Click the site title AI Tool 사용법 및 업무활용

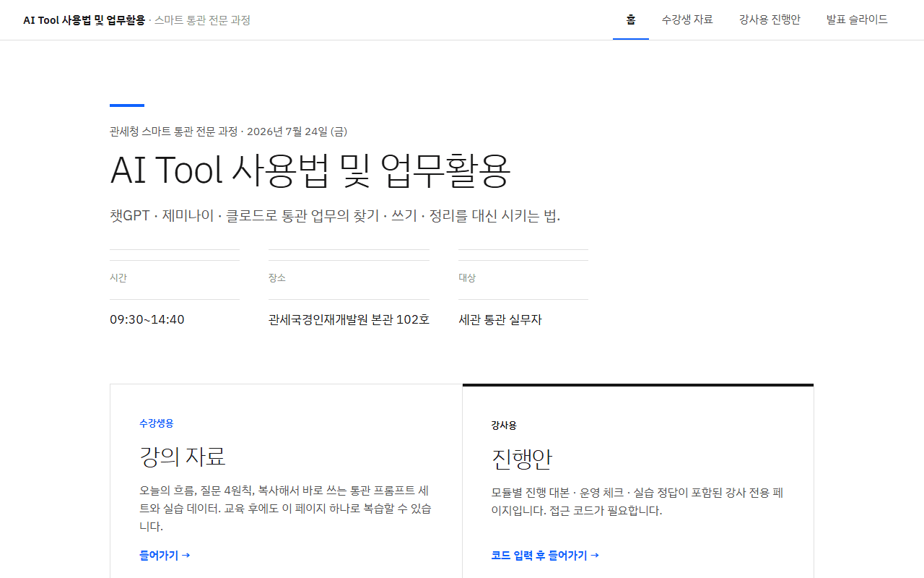pyautogui.click(x=84, y=20)
